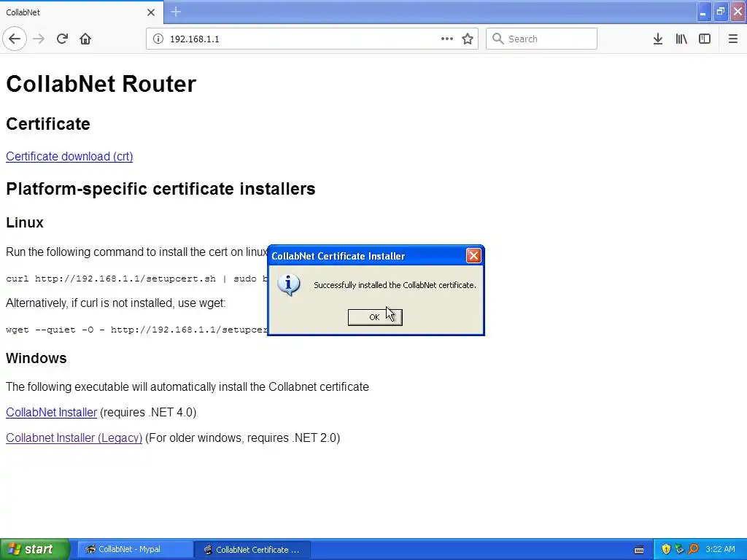
Task: Click the Search box in toolbar
Action: tap(541, 39)
